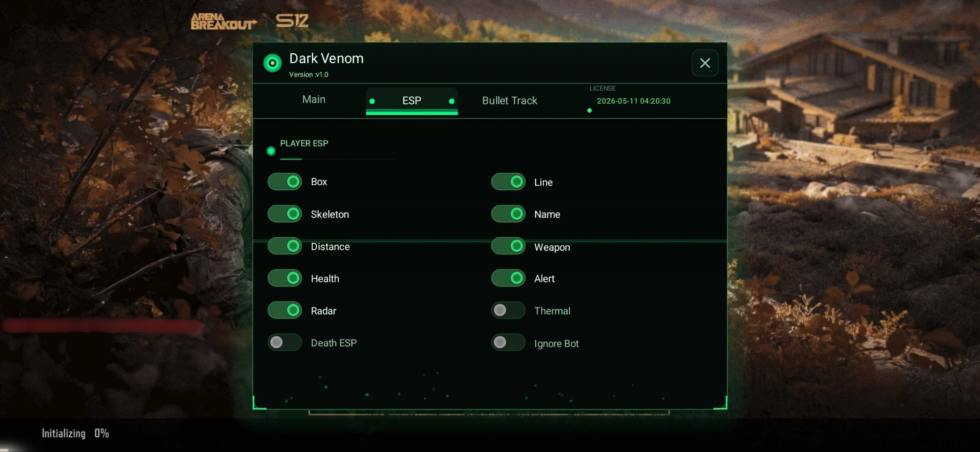Turn on the Ignore Bot toggle
The width and height of the screenshot is (980, 452).
point(508,342)
